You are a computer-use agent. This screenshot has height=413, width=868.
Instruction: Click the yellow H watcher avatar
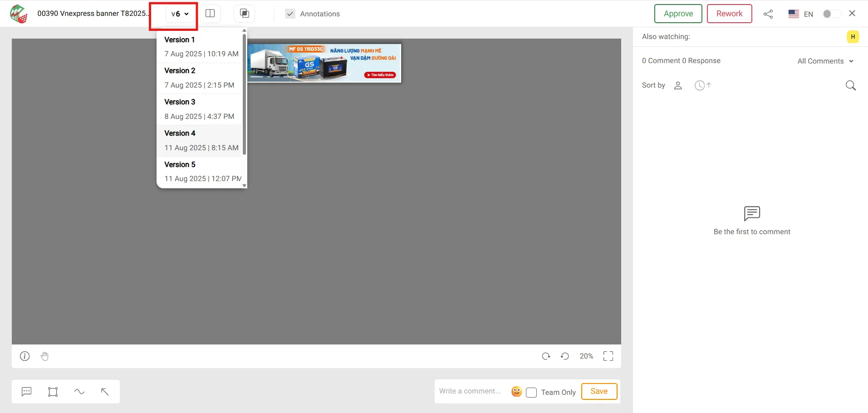coord(853,37)
